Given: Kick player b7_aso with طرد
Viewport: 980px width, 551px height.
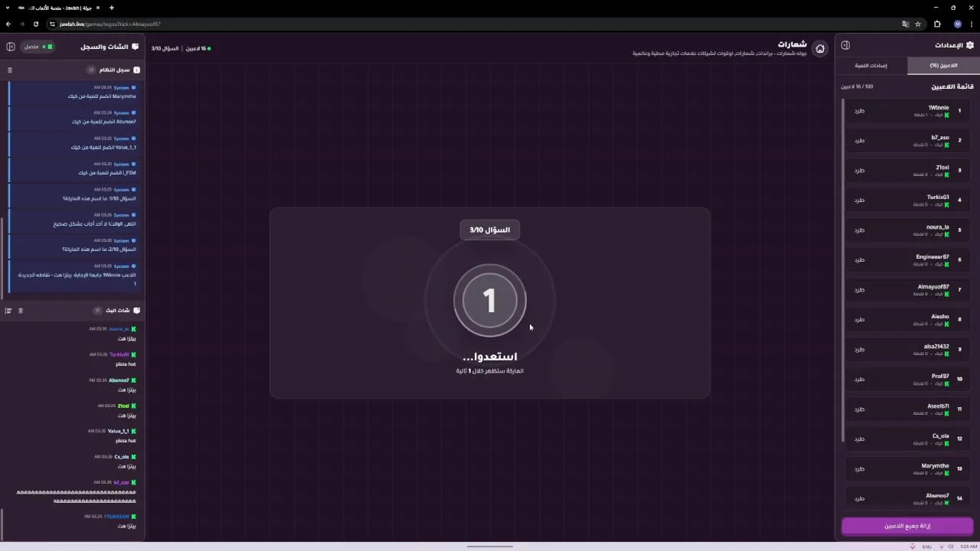Looking at the screenshot, I should point(859,141).
